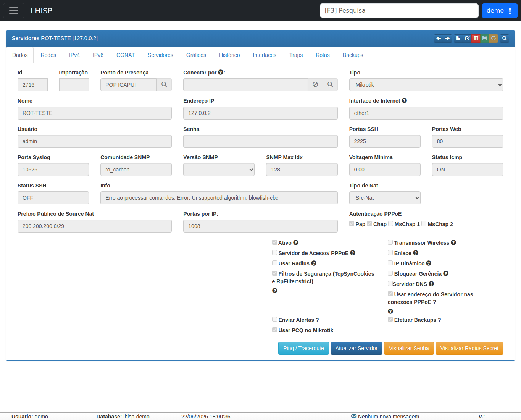This screenshot has height=420, width=521.
Task: Enable Usar Radius checkbox
Action: (x=274, y=263)
